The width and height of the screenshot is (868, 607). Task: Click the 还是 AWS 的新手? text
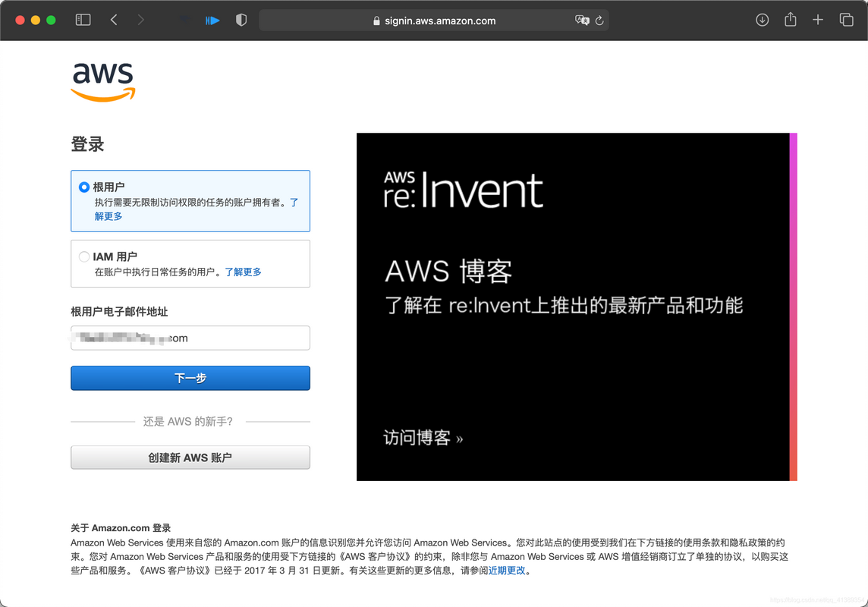click(x=188, y=422)
